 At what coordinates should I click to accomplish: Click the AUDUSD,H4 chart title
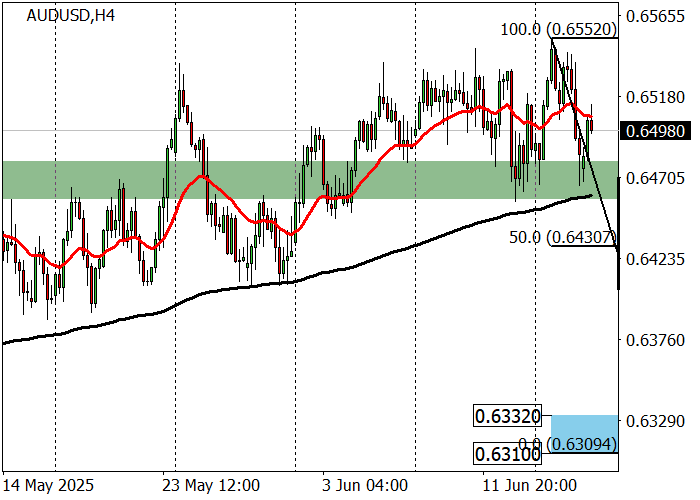(71, 16)
